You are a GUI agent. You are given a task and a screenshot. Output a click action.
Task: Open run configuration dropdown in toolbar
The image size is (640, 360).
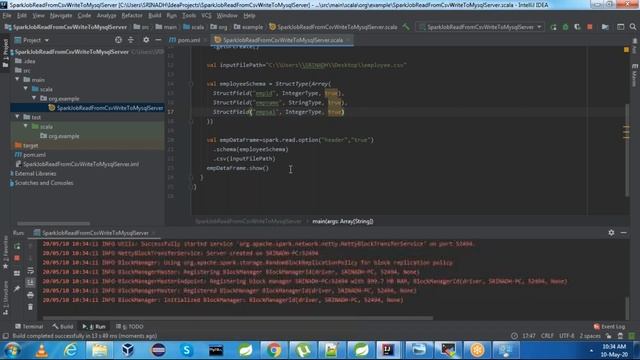pyautogui.click(x=480, y=27)
